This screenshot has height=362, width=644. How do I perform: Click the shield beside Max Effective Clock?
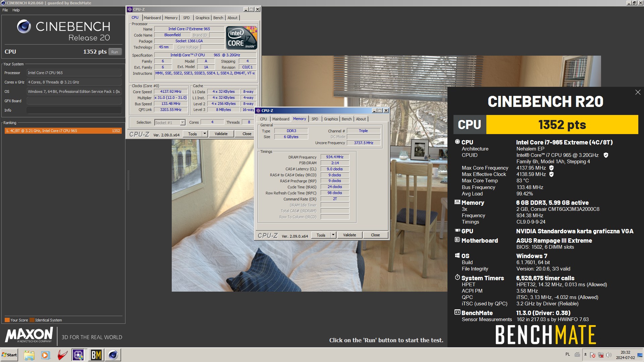click(551, 174)
